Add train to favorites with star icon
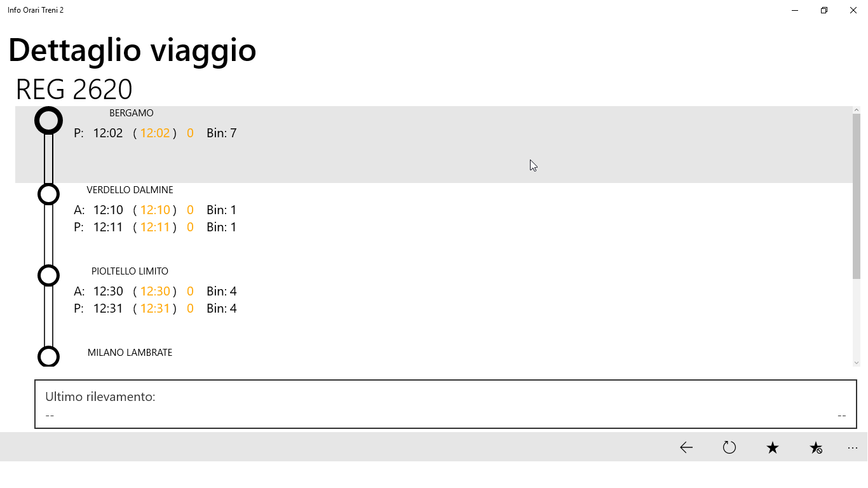Screen dimensions: 868x488 pyautogui.click(x=773, y=448)
